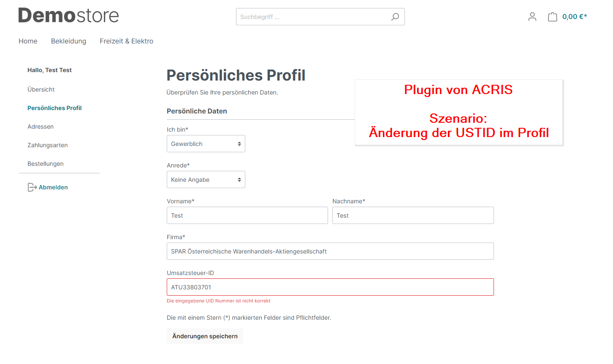Expand the 'Ich bin' Gewerblich dropdown
This screenshot has height=364, width=613.
click(206, 144)
